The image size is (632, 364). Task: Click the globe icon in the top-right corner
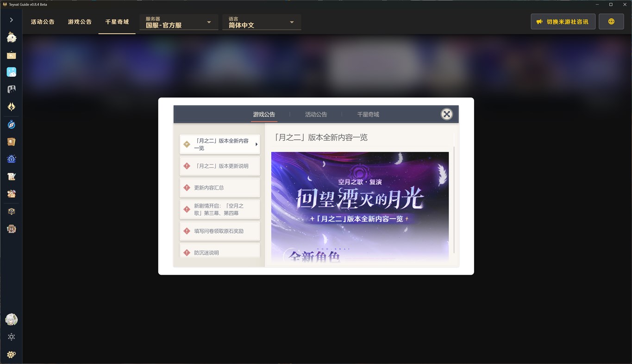611,21
